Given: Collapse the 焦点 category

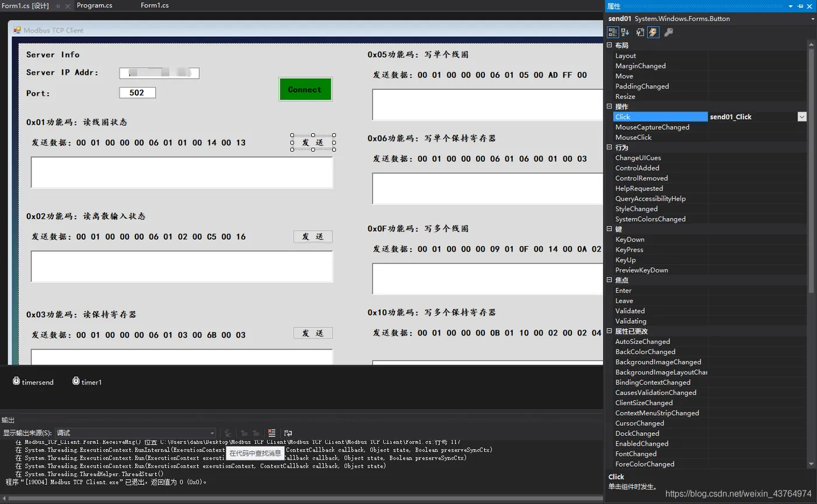Looking at the screenshot, I should (x=609, y=280).
